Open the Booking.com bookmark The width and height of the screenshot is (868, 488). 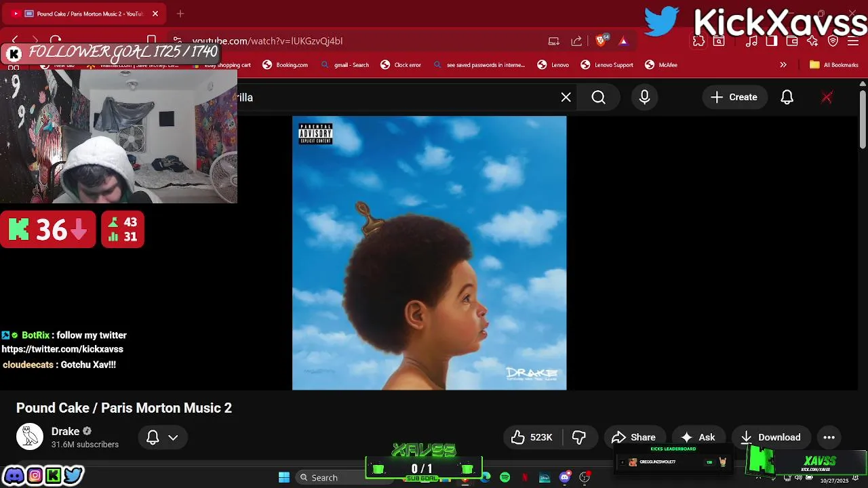(285, 65)
